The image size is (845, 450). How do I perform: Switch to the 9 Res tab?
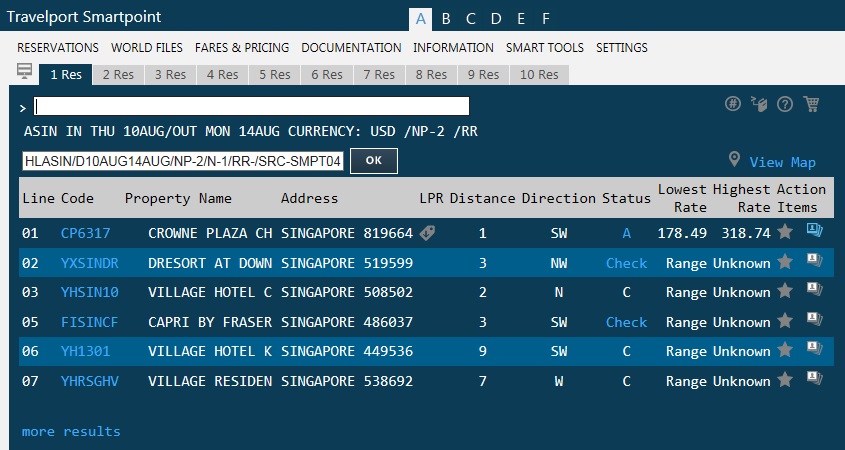coord(483,74)
